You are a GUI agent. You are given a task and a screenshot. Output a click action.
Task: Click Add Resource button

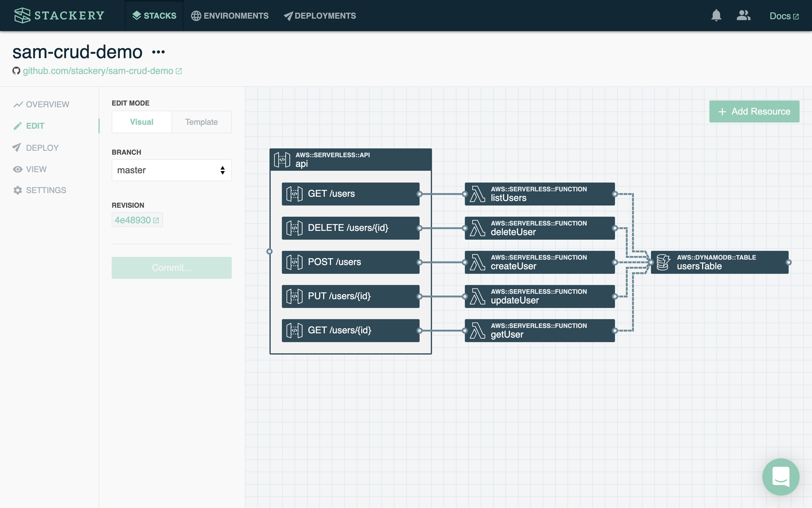click(x=754, y=111)
